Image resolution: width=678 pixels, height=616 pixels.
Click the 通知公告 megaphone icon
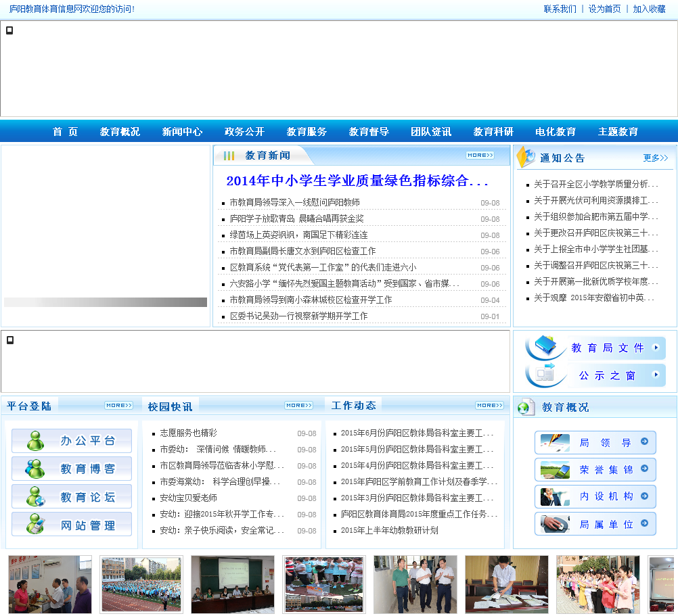click(526, 158)
